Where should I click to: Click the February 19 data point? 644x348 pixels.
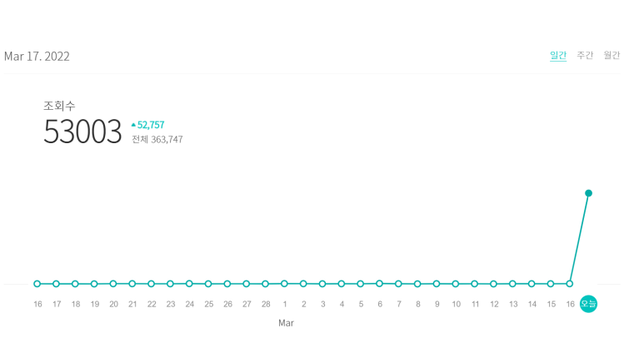(94, 284)
